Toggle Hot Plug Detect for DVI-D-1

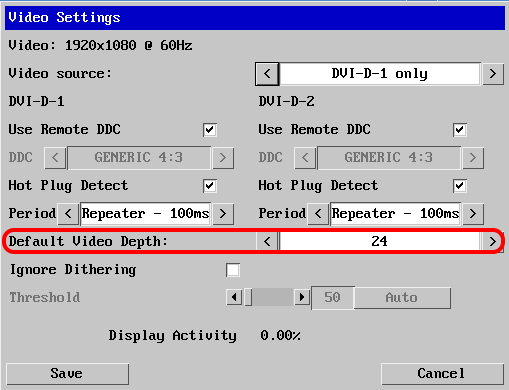(x=210, y=186)
